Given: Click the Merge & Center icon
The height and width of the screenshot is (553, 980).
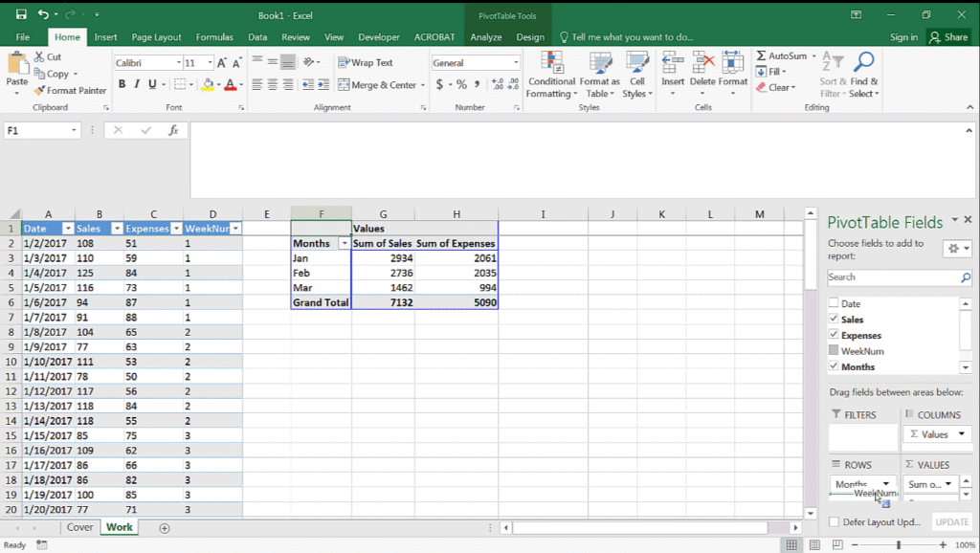Looking at the screenshot, I should coord(345,85).
